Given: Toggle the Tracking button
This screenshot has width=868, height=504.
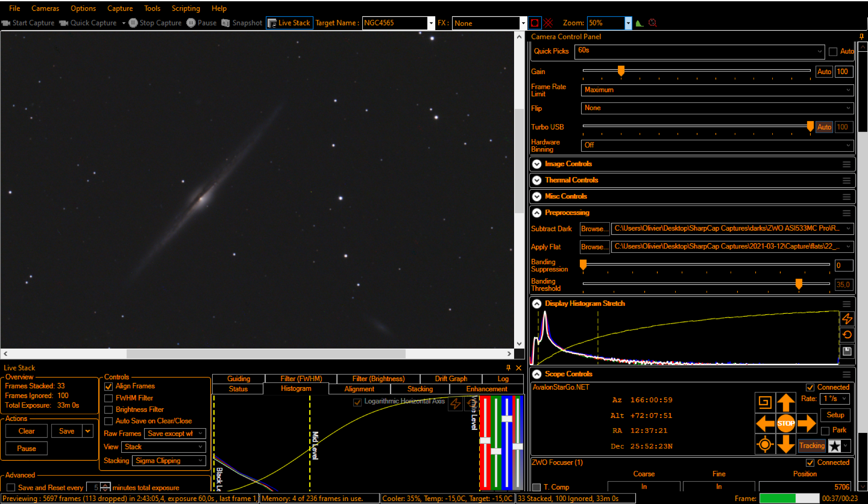Looking at the screenshot, I should (x=812, y=446).
